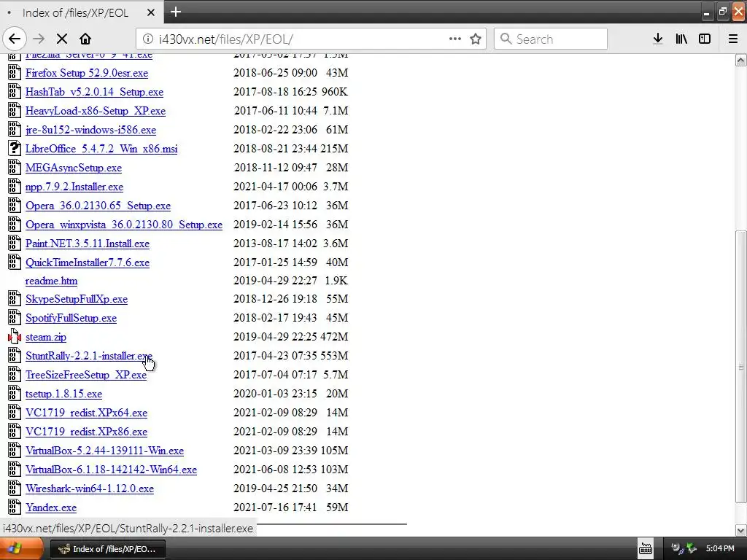Viewport: 747px width, 560px height.
Task: Click the binary icon beside Yandex.exe
Action: point(15,507)
